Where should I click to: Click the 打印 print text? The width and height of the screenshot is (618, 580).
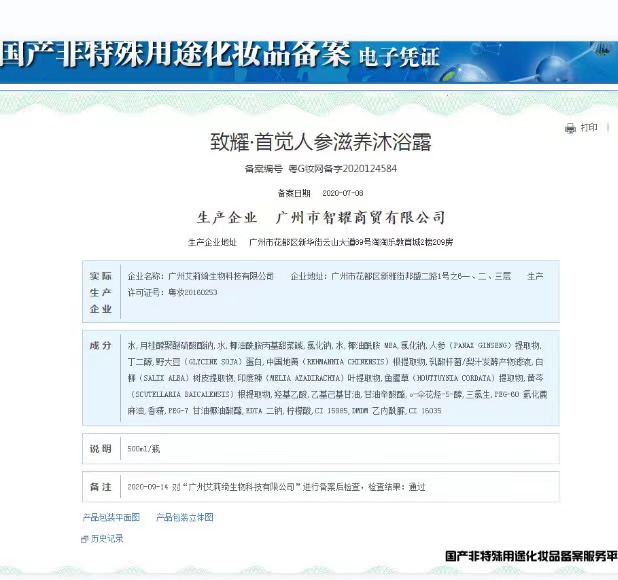click(589, 128)
